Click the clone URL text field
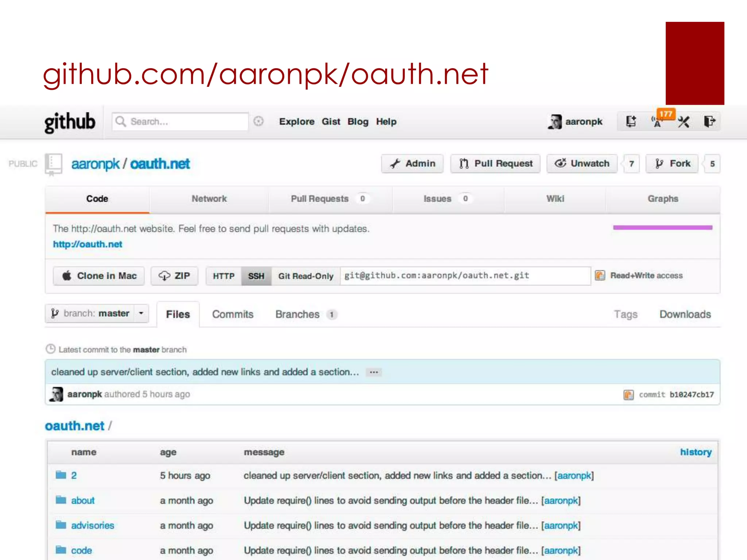The width and height of the screenshot is (747, 560). [x=465, y=276]
